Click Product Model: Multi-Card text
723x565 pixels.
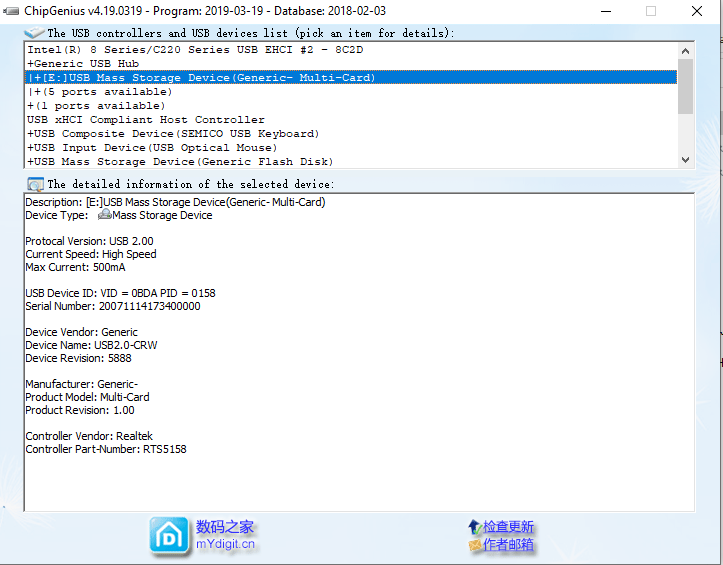click(88, 397)
